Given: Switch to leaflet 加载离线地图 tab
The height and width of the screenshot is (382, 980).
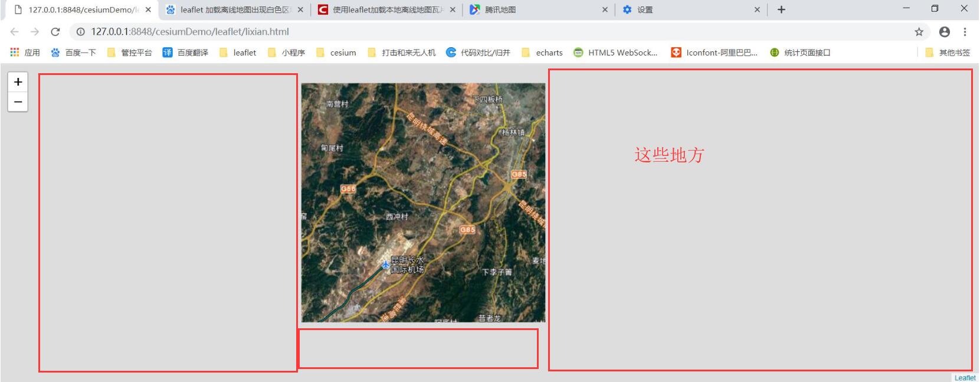Looking at the screenshot, I should (234, 9).
